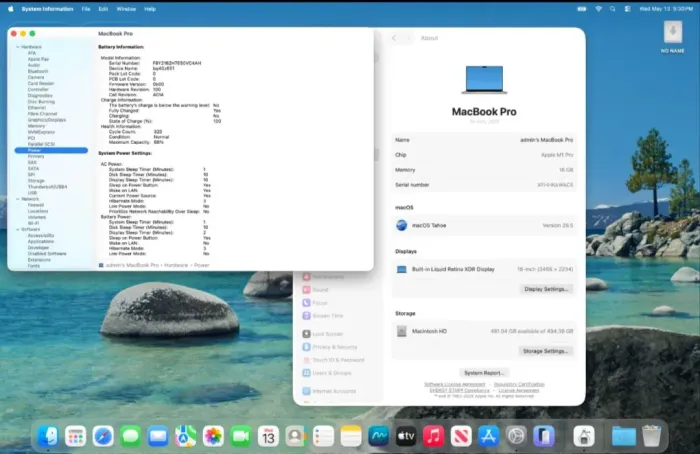Open Freeform from the Dock
Image resolution: width=700 pixels, height=454 pixels.
379,436
